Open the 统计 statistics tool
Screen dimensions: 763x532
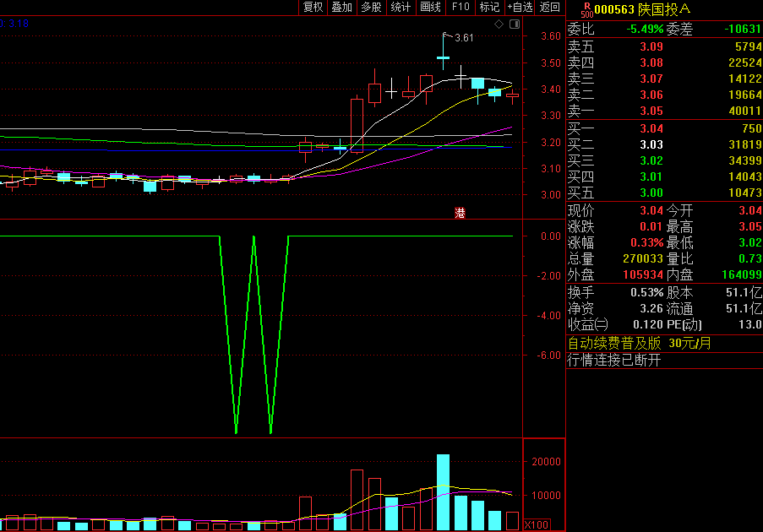pos(401,7)
